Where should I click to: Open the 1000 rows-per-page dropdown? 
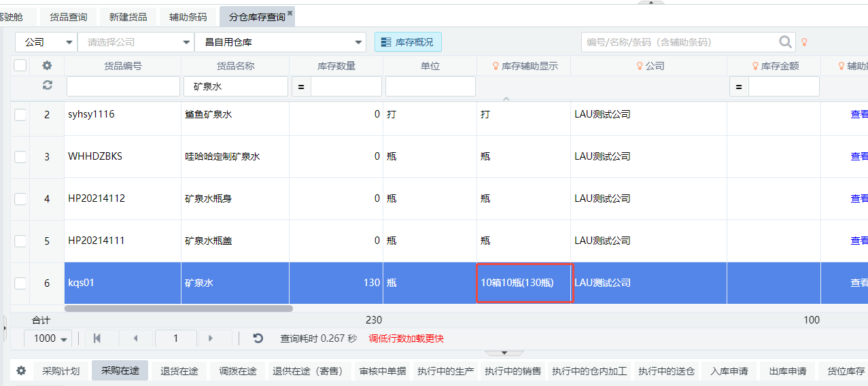48,338
